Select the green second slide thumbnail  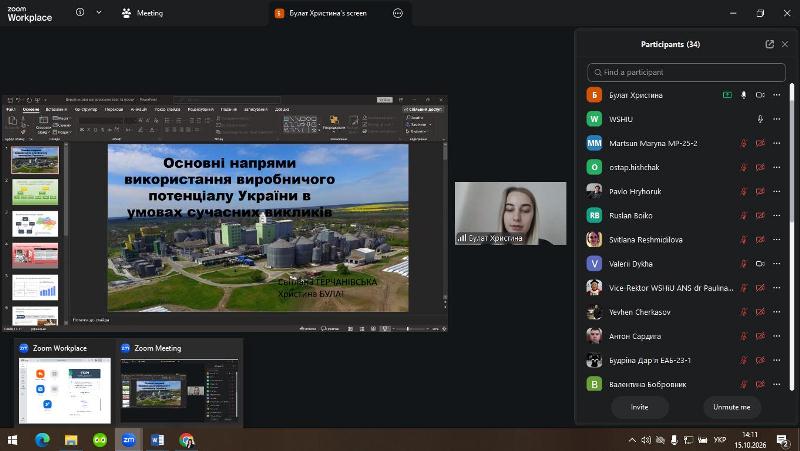pyautogui.click(x=35, y=192)
